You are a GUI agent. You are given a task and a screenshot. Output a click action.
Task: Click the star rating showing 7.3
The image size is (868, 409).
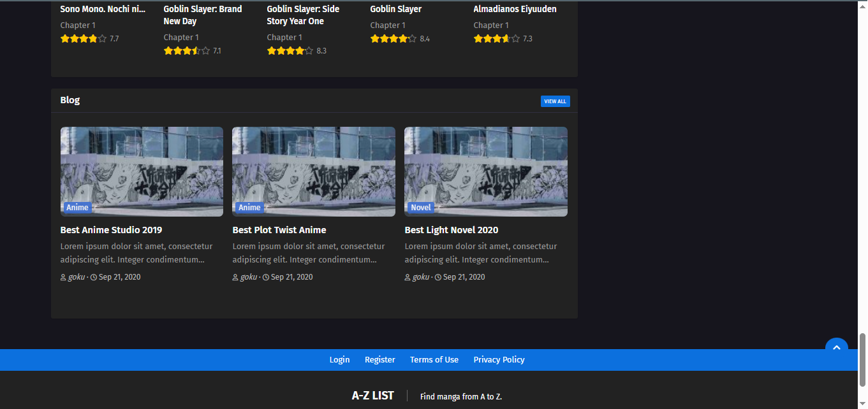point(497,39)
